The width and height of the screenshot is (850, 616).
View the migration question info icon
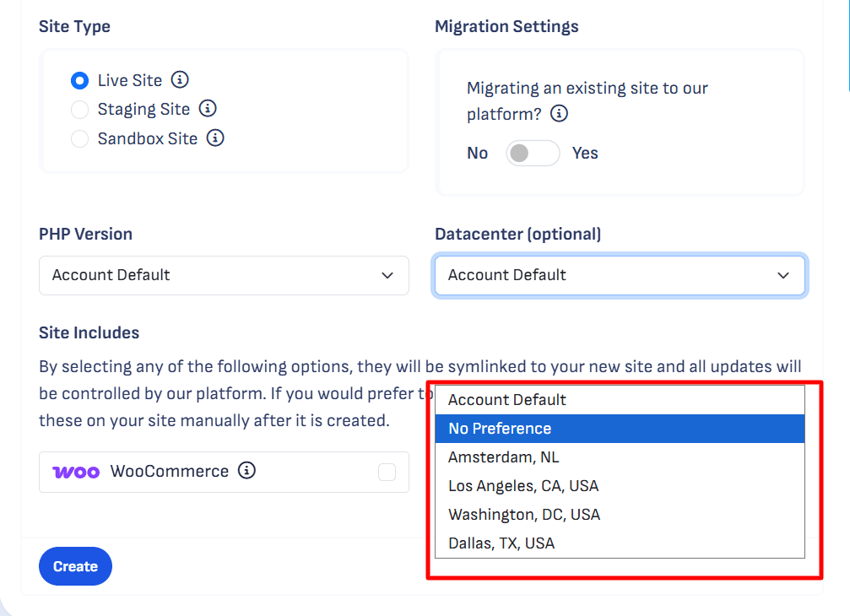pos(559,112)
